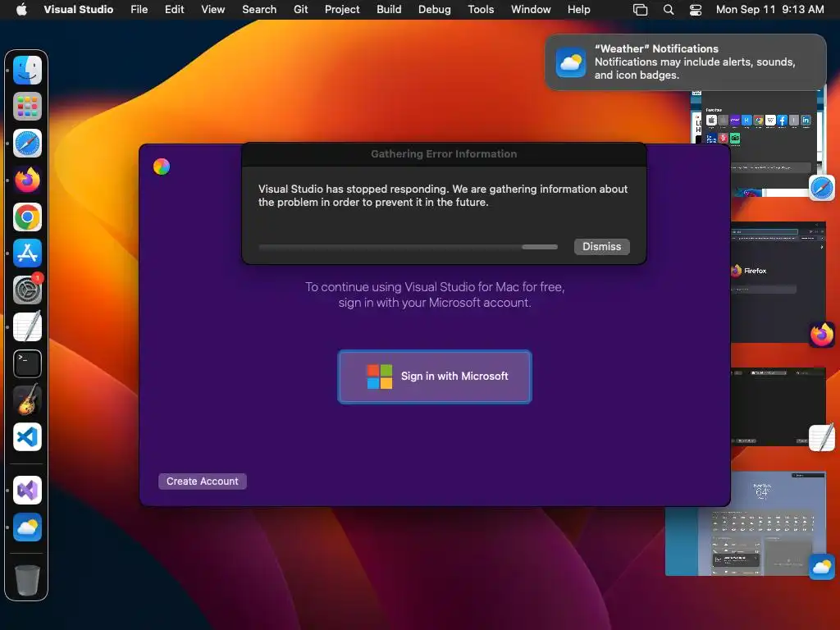Launch Google Chrome from the dock

pyautogui.click(x=27, y=217)
